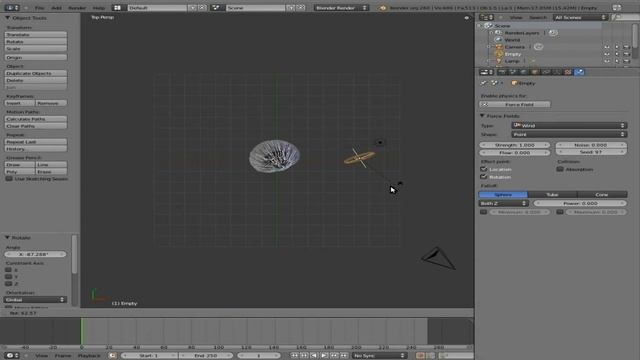Open the File menu
Image resolution: width=640 pixels, height=360 pixels.
click(40, 8)
